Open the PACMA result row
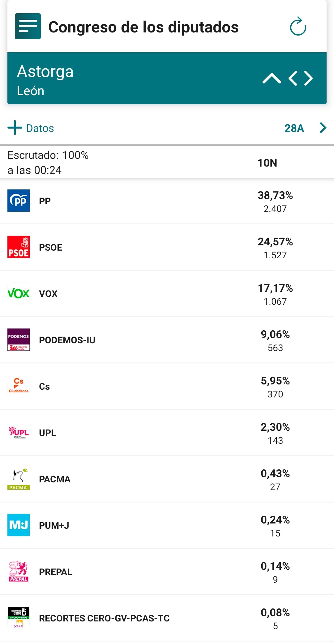Viewport: 334px width, 644px height. (167, 479)
